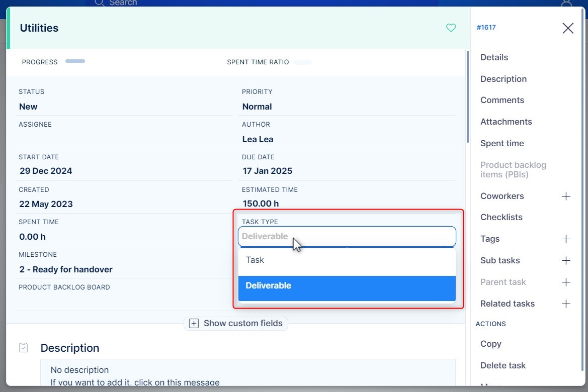Add related task using plus icon

[x=566, y=304]
